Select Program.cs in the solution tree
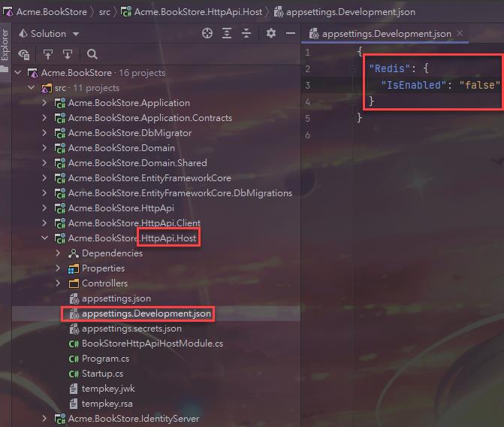 pyautogui.click(x=104, y=359)
